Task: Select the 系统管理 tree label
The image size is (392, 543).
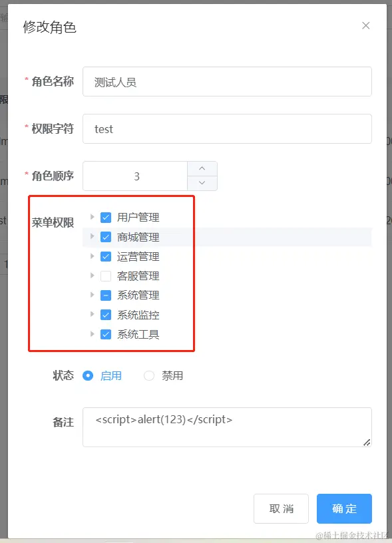Action: (x=138, y=295)
